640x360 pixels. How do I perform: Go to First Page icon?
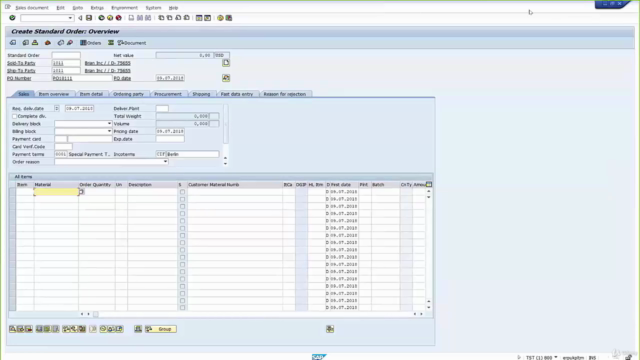point(161,18)
